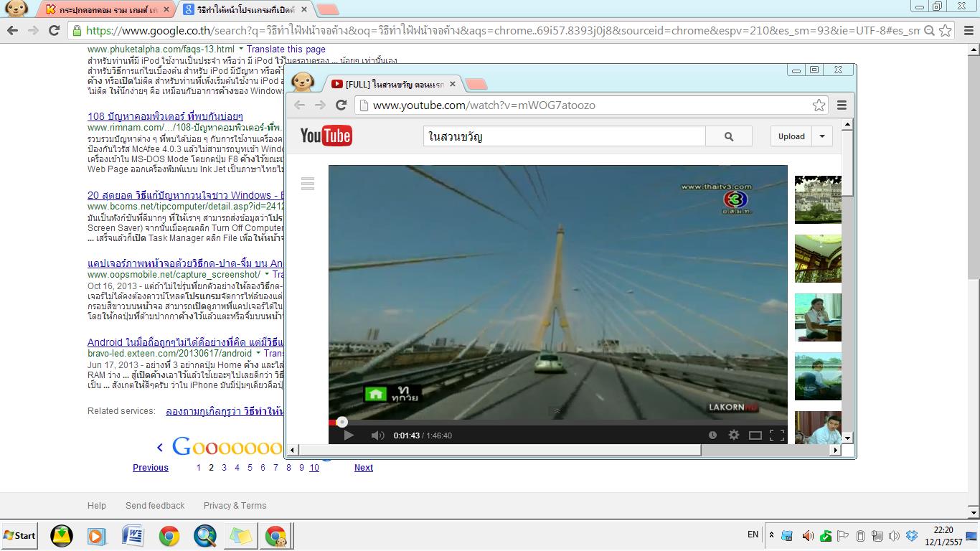Screen dimensions: 980x551
Task: Expand dropdown arrow next to bravo-led URL
Action: click(x=258, y=353)
